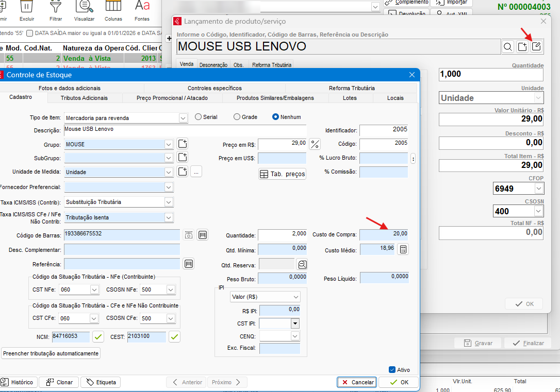Image resolution: width=560 pixels, height=392 pixels.
Task: Validate NCM with the green check icon
Action: click(98, 336)
